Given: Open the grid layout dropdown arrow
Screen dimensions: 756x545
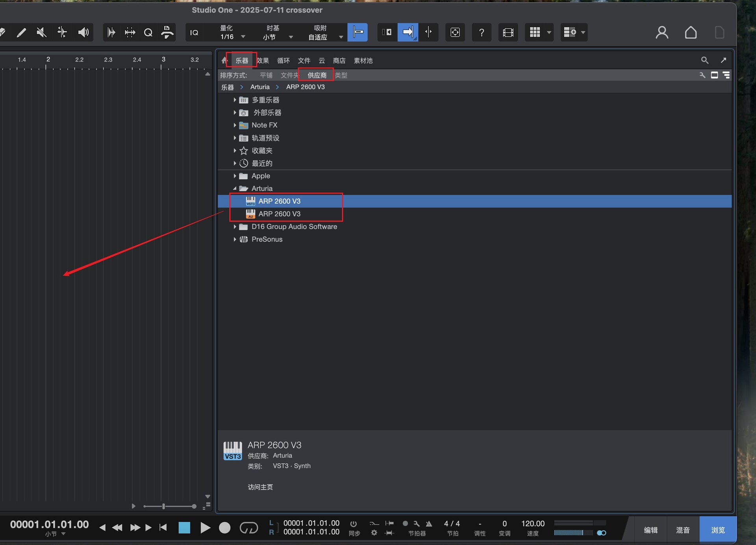Looking at the screenshot, I should 549,32.
